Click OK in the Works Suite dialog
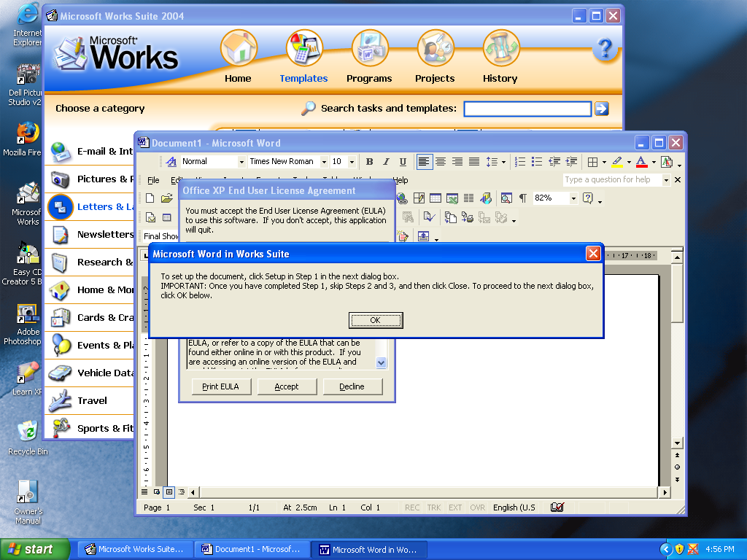Image resolution: width=747 pixels, height=560 pixels. (376, 321)
